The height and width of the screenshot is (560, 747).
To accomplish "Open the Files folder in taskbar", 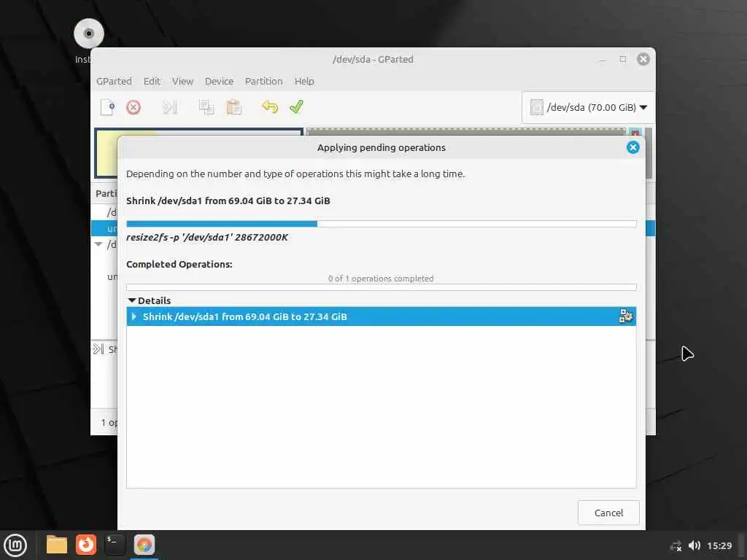I will [57, 545].
